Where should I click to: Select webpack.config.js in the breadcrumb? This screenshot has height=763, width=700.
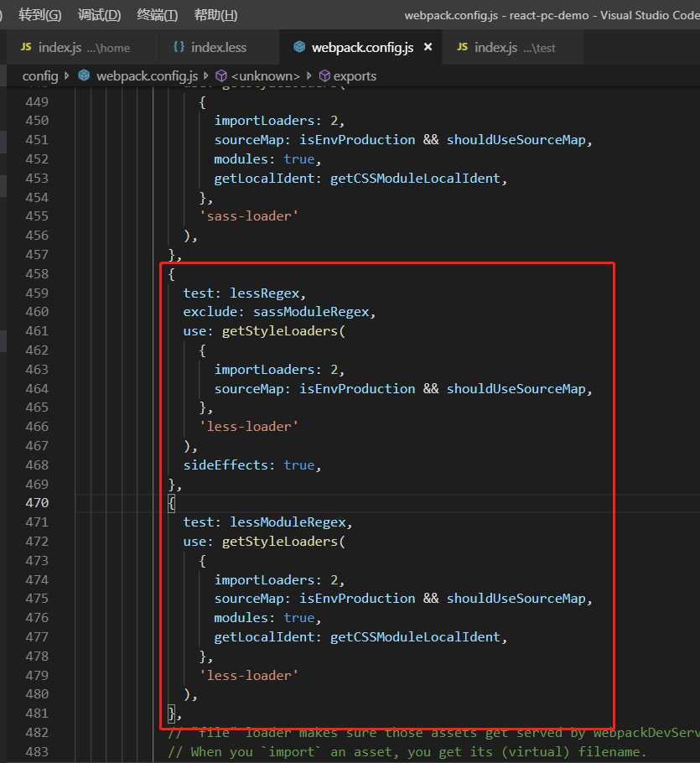pyautogui.click(x=147, y=76)
